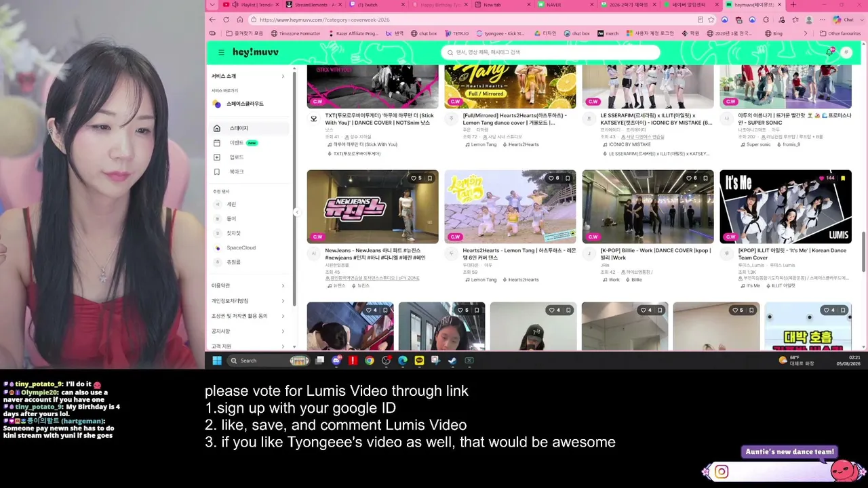Bookmark the ILLIT It's Me Lumis video
868x488 pixels.
coord(843,178)
